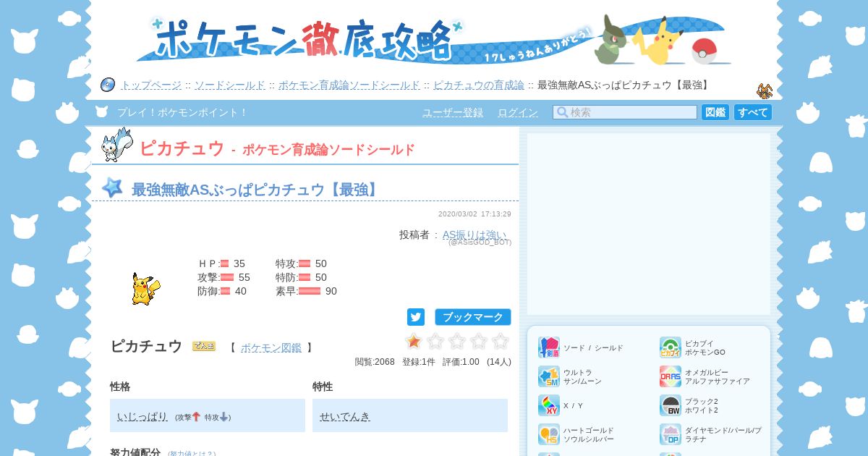Click the ブックマーク button

tap(473, 317)
